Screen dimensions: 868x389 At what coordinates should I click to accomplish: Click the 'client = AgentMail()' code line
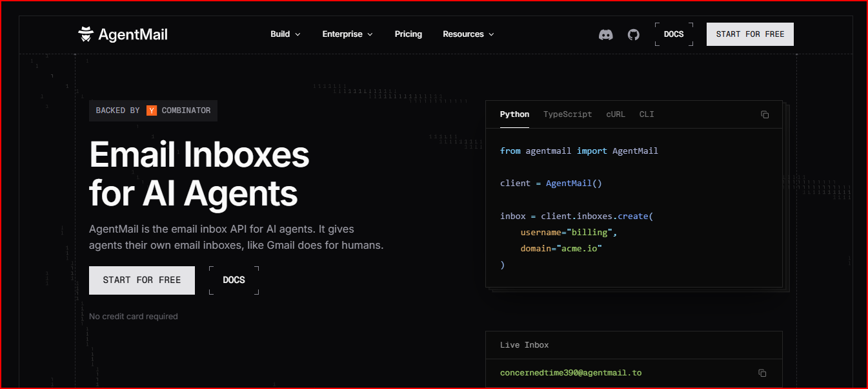(550, 184)
